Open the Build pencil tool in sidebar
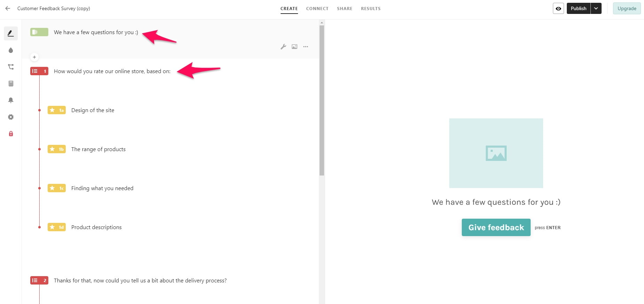 coord(11,33)
